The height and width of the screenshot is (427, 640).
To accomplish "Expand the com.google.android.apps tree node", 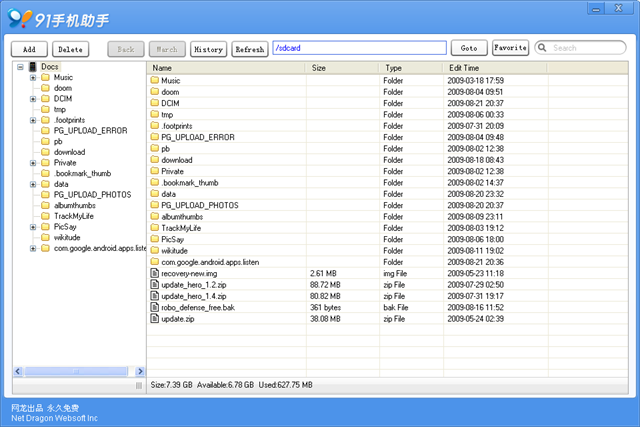I will 33,248.
